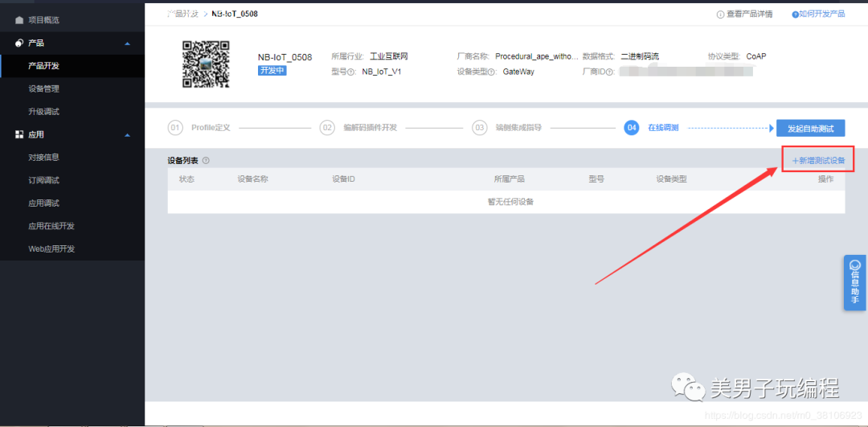868x427 pixels.
Task: Go to 编解码插件开发 step
Action: pos(371,128)
